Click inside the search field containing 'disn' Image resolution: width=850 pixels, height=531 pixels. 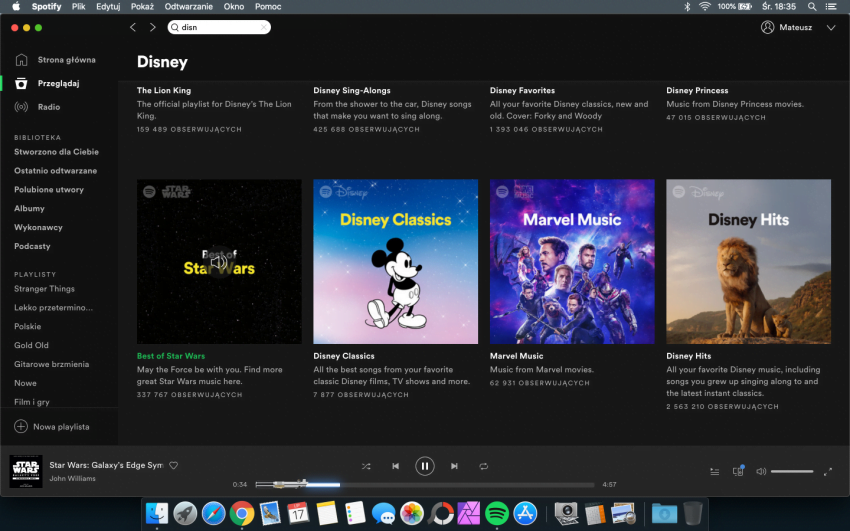click(x=219, y=27)
